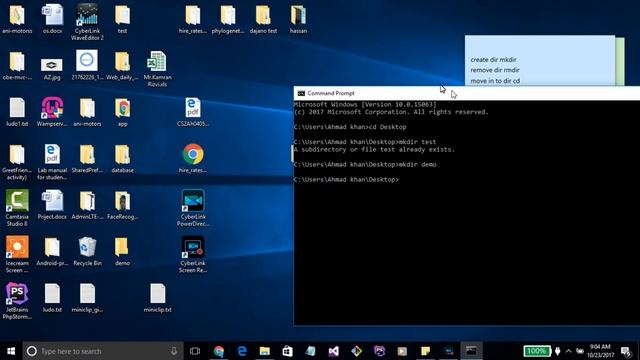Open the Action Center notifications icon
Screen dimensions: 640x360
pyautogui.click(x=626, y=351)
